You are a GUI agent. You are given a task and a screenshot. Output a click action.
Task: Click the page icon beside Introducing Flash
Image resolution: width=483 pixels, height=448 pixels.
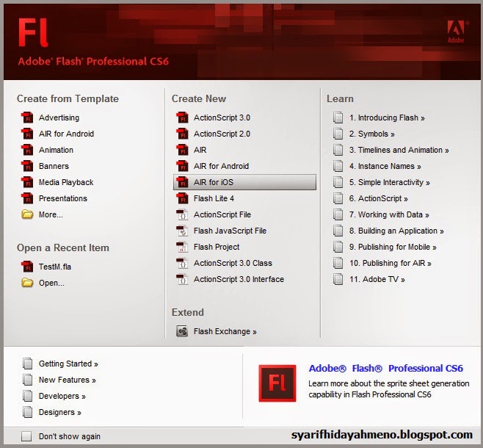(x=338, y=118)
